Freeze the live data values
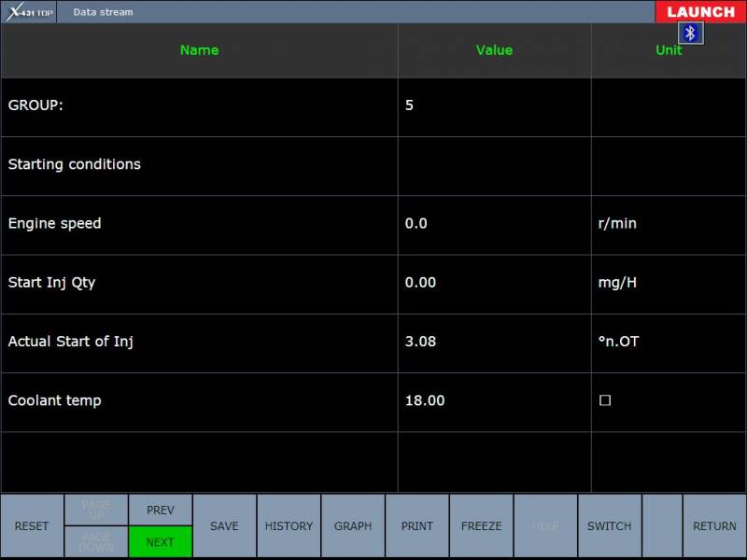This screenshot has height=560, width=747. coord(481,526)
